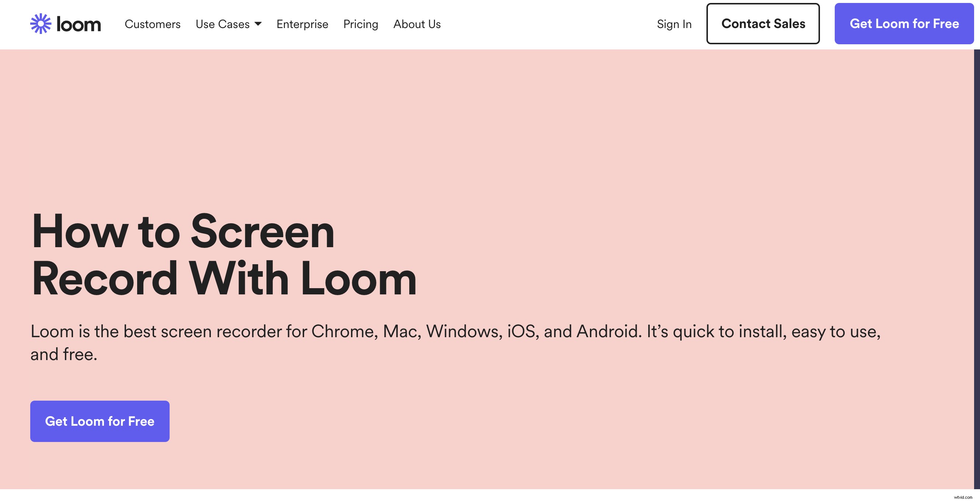Open the Enterprise page

(302, 24)
